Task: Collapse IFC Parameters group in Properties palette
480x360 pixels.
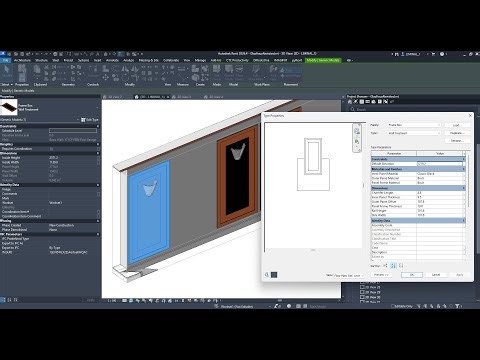Action: (98, 234)
